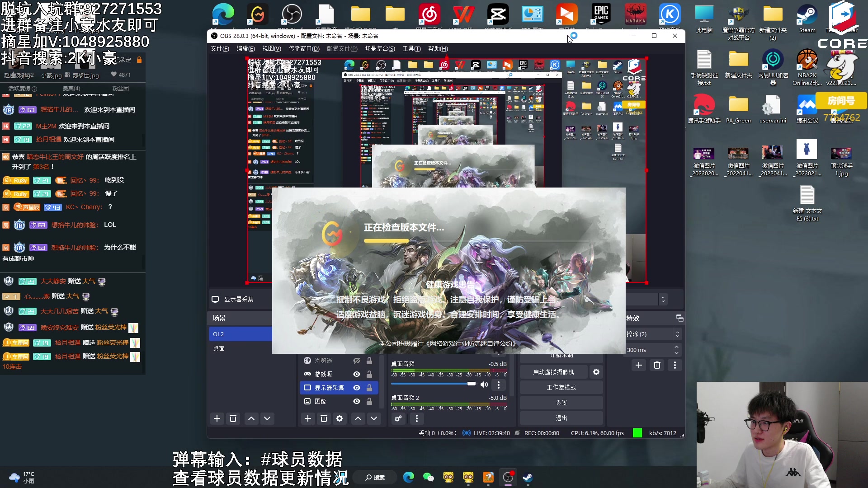Screen dimensions: 868x488
Task: Remove the selected source with trash icon
Action: 324,418
